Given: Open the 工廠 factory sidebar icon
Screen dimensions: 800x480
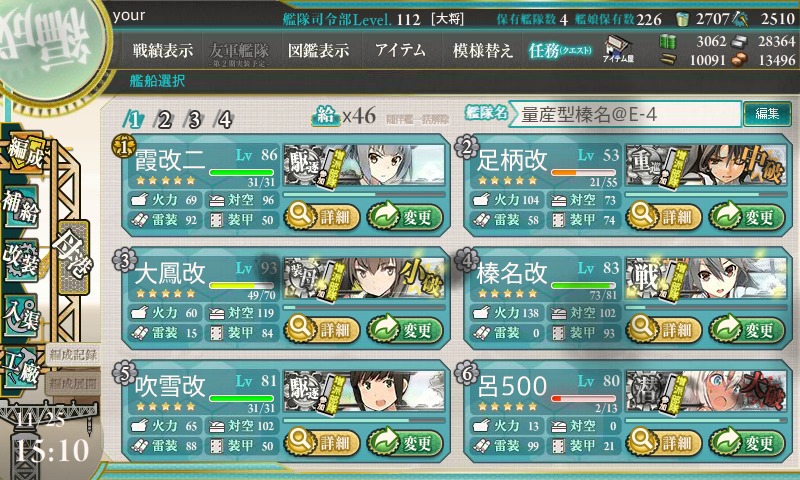Looking at the screenshot, I should 21,368.
